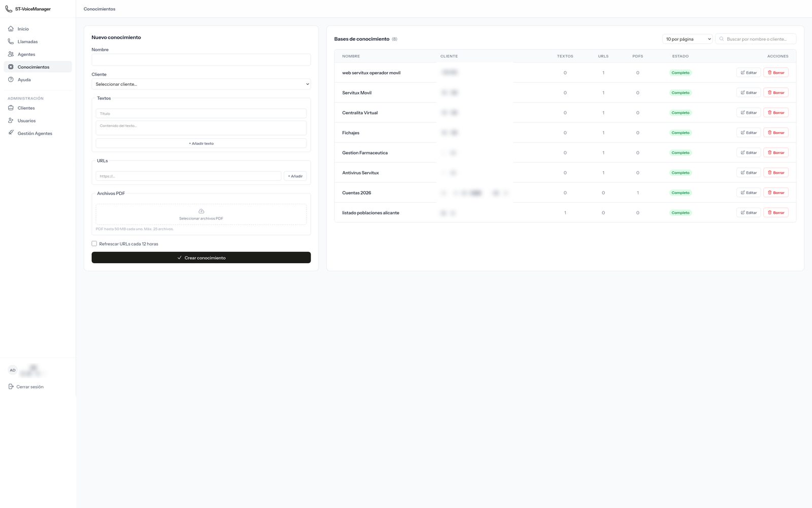Click the Gestión Agentes rocket icon

[11, 133]
